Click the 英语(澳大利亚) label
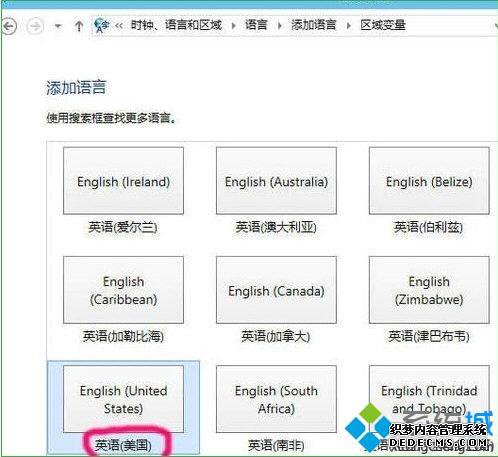 point(276,227)
